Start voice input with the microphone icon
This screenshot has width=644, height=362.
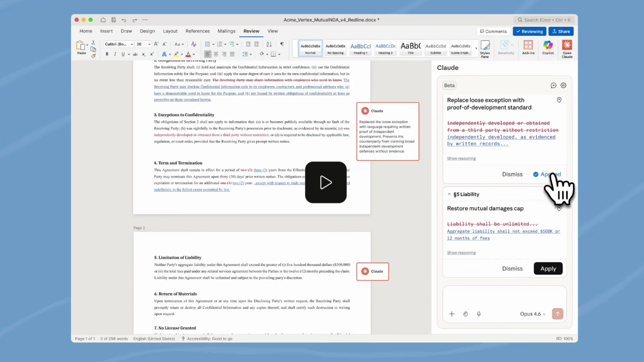pyautogui.click(x=479, y=314)
